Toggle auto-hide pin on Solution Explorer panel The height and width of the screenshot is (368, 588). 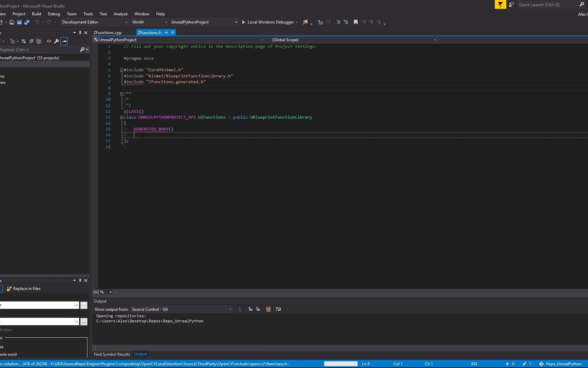(x=80, y=33)
